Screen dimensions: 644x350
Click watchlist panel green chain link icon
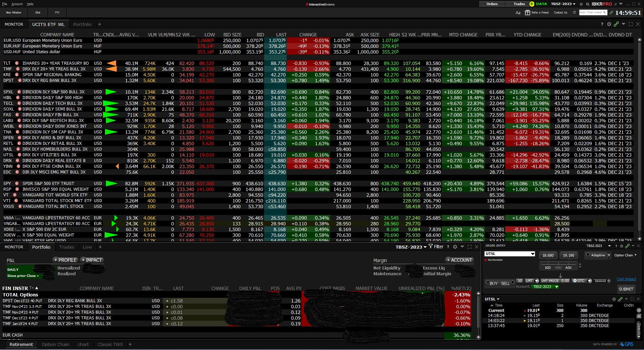616,24
